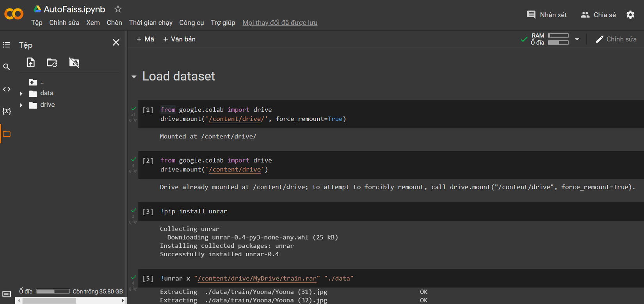Toggle the files panel folder icon
This screenshot has height=304, width=644.
(x=7, y=134)
